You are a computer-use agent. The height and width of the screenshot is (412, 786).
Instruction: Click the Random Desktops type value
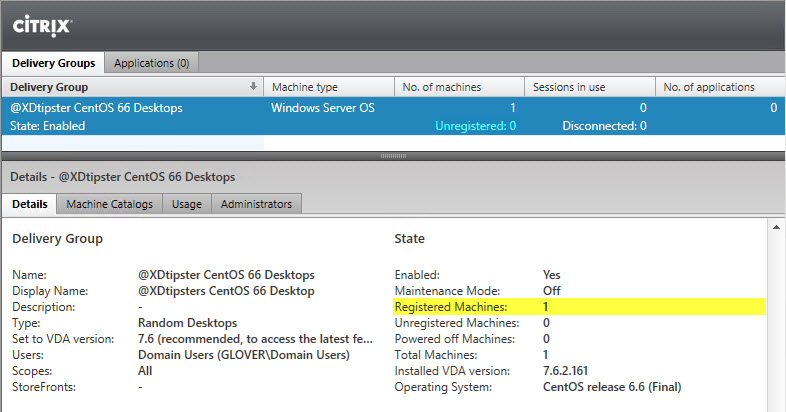coord(187,323)
